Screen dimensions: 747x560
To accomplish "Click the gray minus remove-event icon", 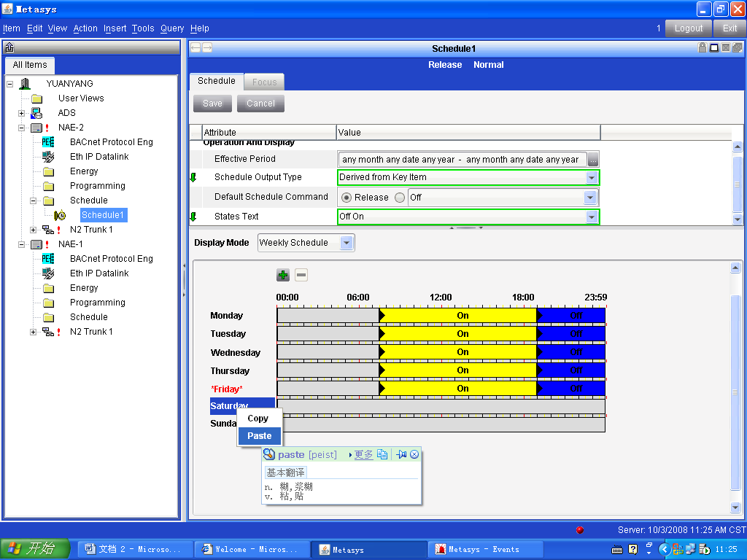I will click(x=301, y=275).
